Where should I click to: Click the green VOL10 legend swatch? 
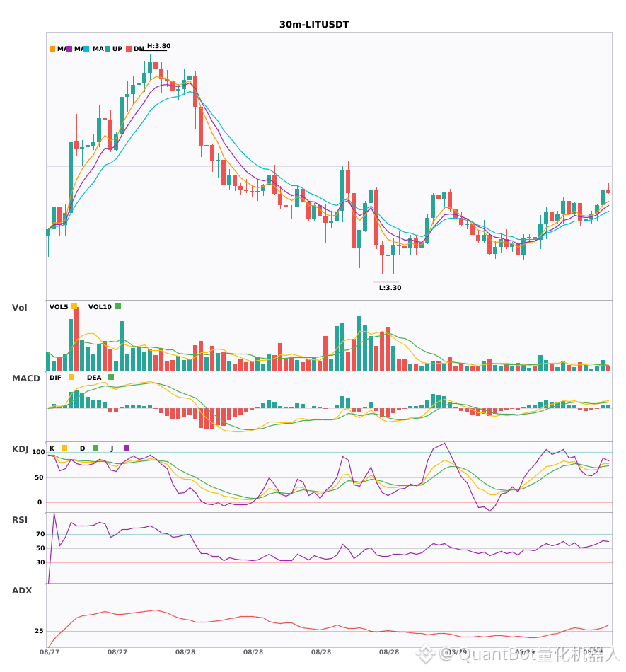pyautogui.click(x=118, y=306)
